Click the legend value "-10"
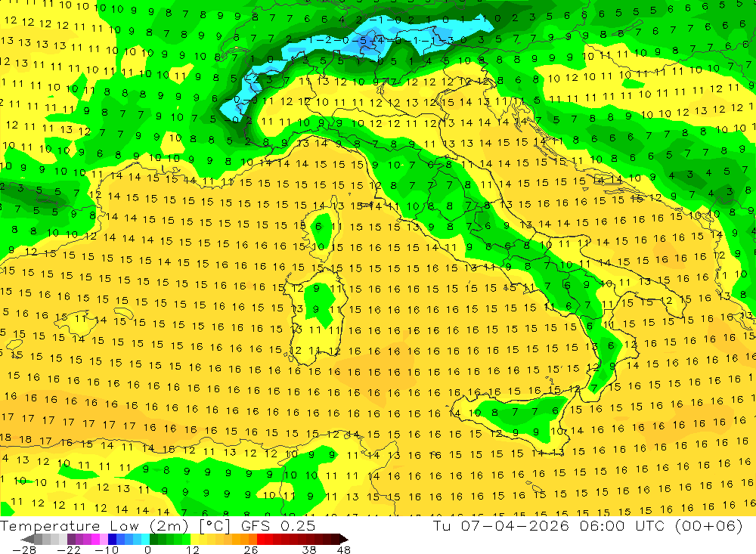756x554 pixels. click(x=107, y=549)
